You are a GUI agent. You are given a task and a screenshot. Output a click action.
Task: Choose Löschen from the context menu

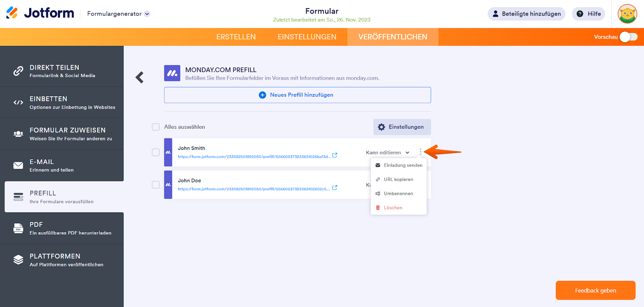tap(393, 208)
